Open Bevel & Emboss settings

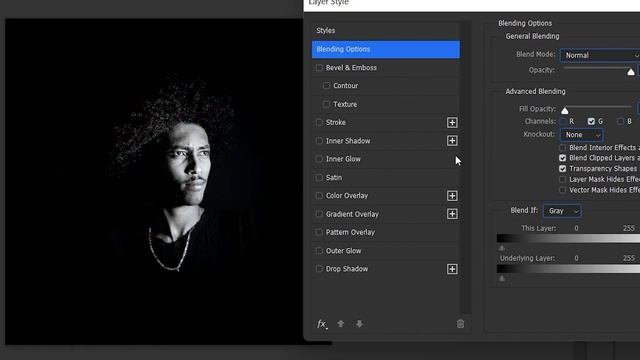[351, 68]
